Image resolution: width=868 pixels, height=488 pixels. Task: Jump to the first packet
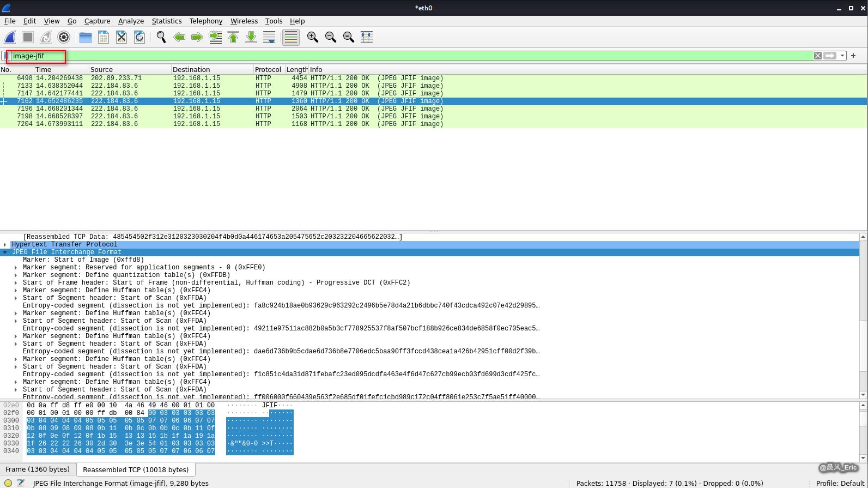click(233, 37)
